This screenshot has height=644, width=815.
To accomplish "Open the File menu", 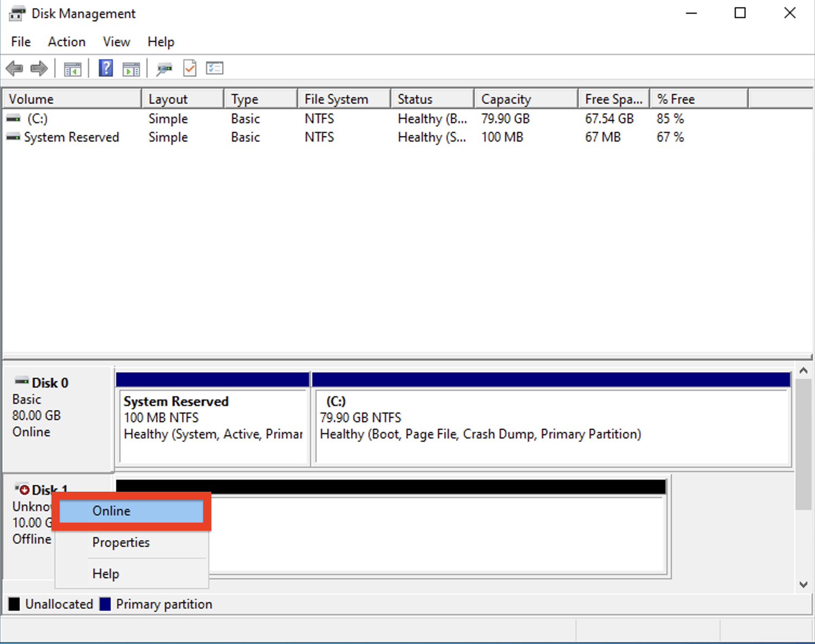I will click(21, 42).
